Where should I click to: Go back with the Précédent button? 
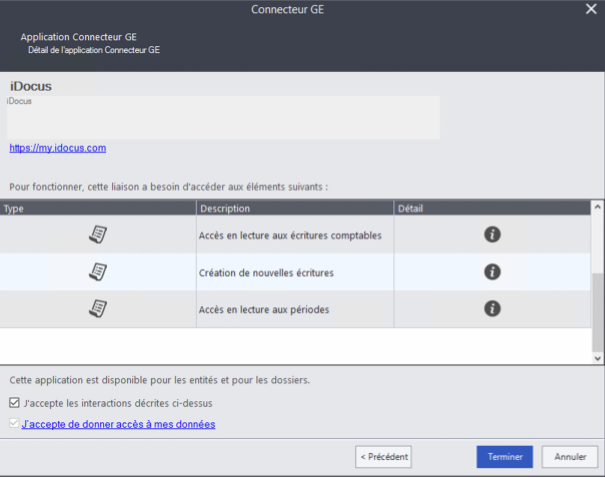pos(384,457)
